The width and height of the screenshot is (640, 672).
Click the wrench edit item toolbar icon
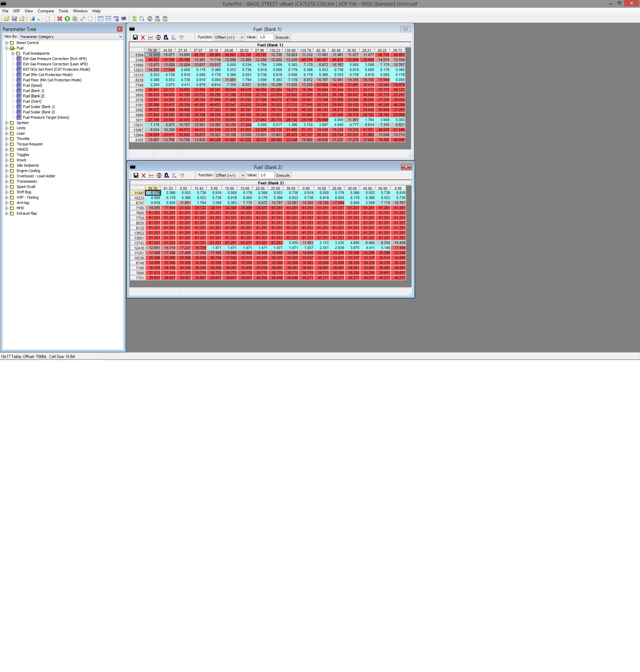tap(83, 19)
